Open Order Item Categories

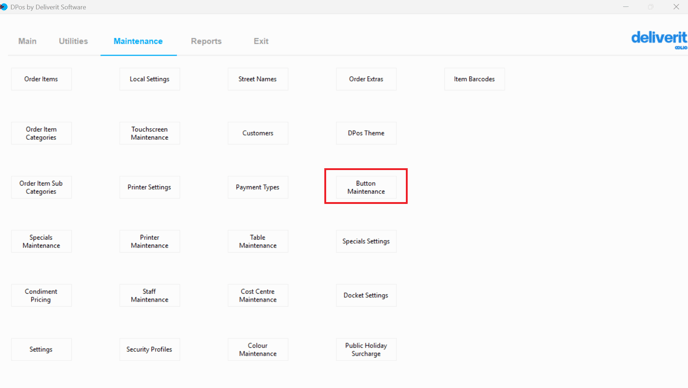tap(41, 133)
